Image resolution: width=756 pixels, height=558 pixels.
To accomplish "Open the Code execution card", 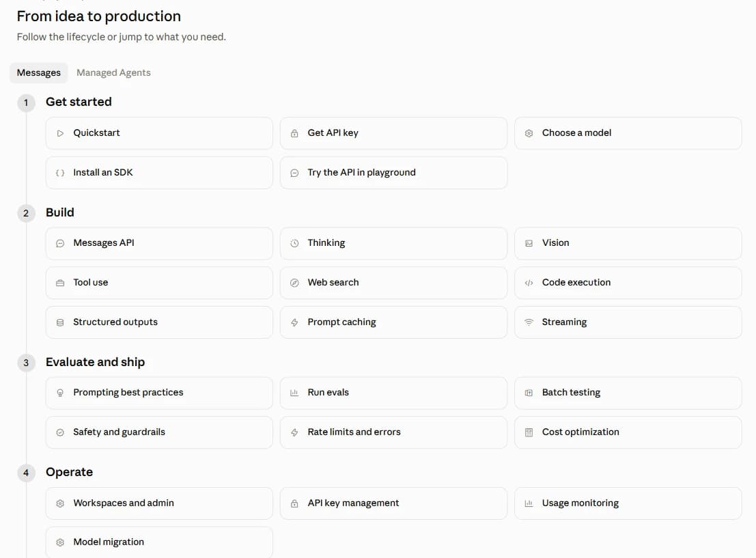I will click(628, 283).
